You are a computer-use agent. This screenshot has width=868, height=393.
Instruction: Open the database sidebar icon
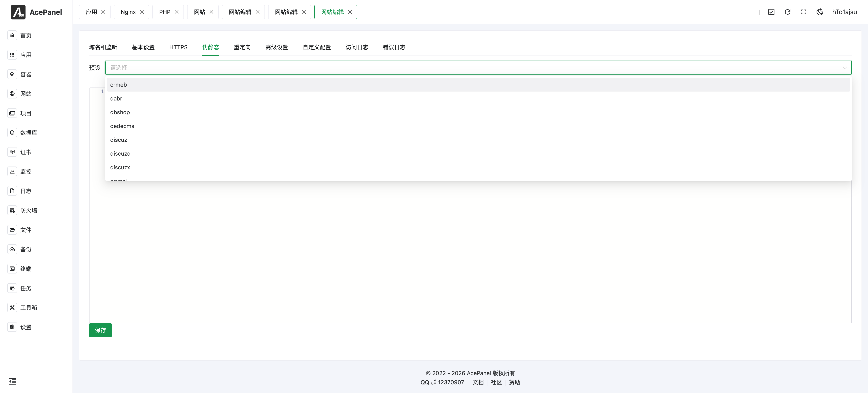tap(12, 132)
